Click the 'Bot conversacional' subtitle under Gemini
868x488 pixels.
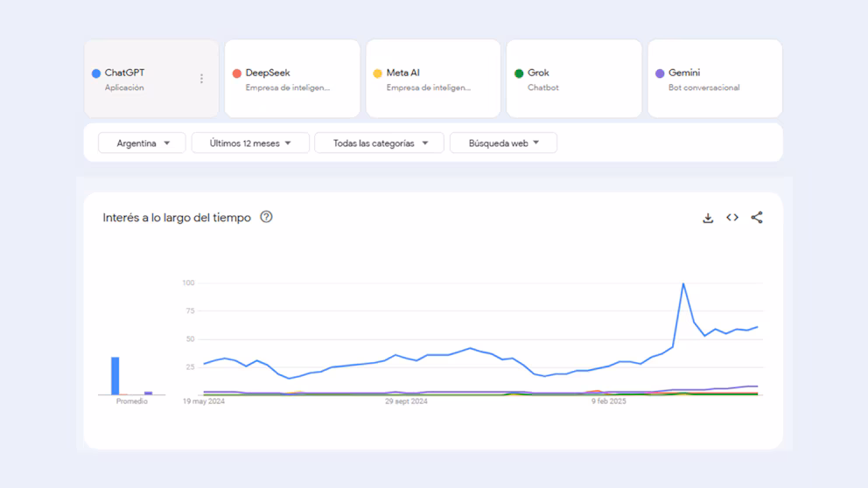click(x=703, y=87)
